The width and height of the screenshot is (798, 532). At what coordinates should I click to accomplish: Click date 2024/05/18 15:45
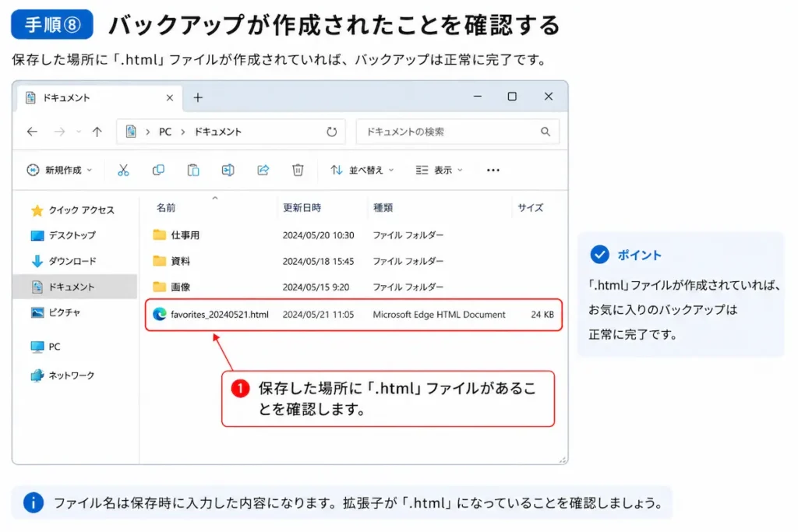(318, 261)
